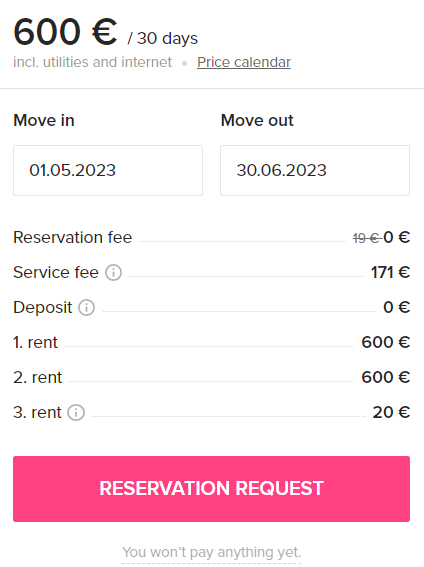
Task: Click the 20 € third rent amount
Action: 391,412
